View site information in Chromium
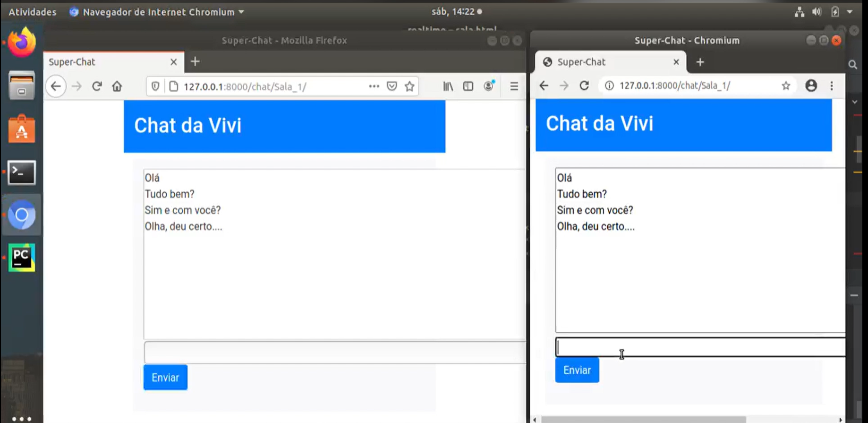The height and width of the screenshot is (423, 868). 609,86
